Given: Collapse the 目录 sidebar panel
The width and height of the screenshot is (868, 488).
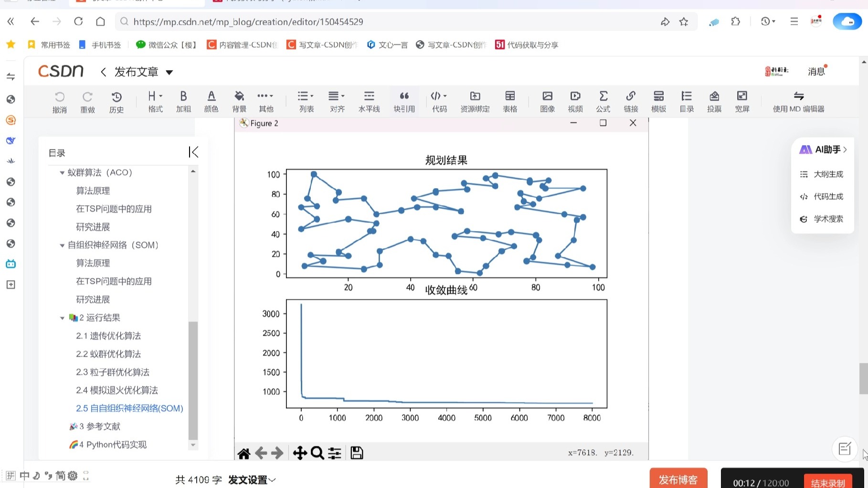Looking at the screenshot, I should tap(193, 152).
